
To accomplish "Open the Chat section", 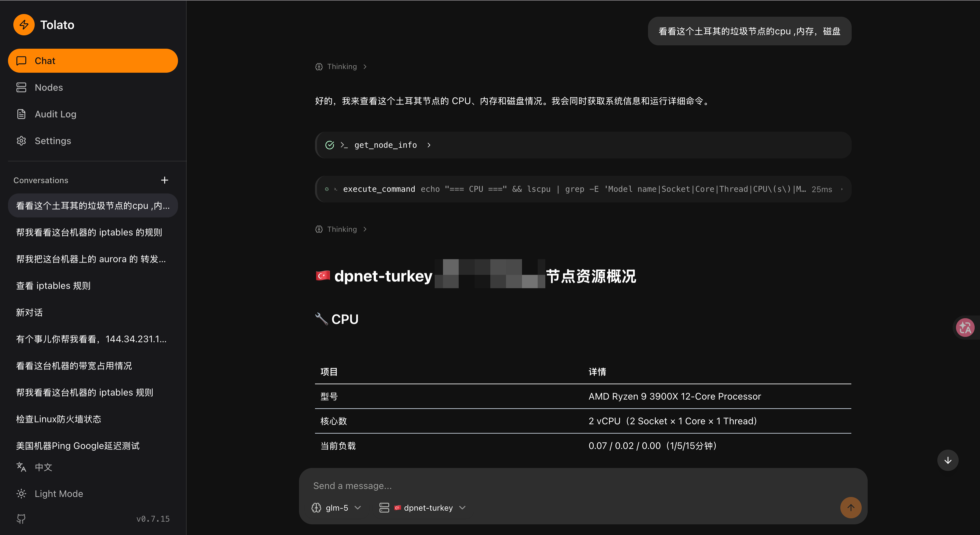I will click(93, 61).
